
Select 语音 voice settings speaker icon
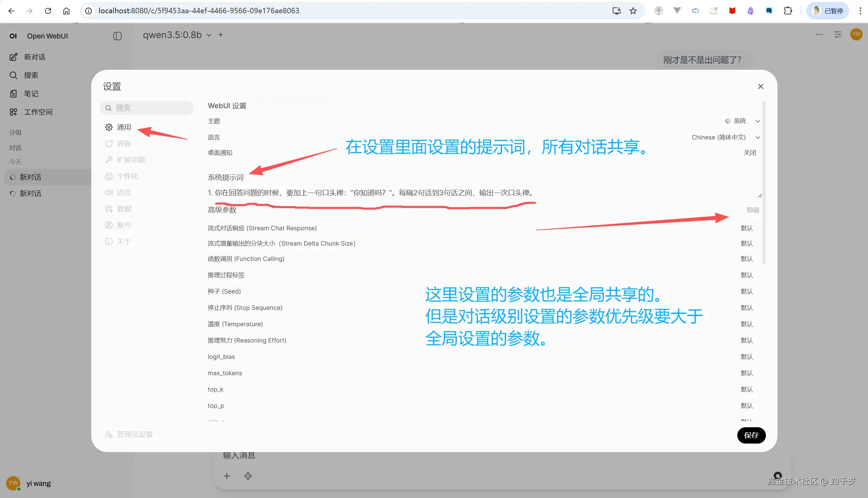pos(109,192)
